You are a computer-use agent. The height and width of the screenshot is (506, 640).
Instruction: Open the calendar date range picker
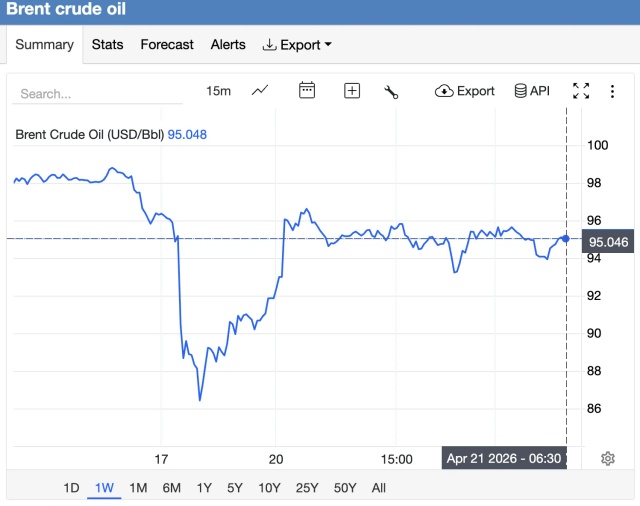307,91
